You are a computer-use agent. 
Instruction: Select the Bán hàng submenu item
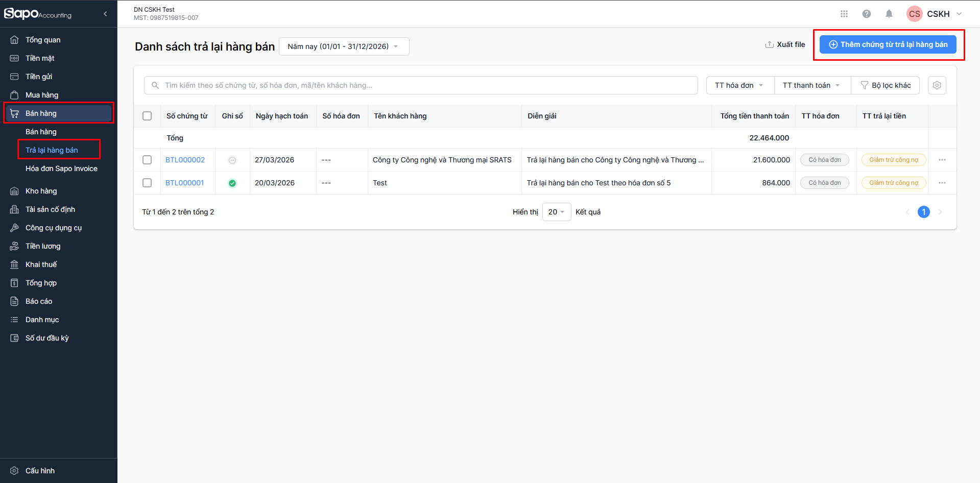pyautogui.click(x=41, y=132)
